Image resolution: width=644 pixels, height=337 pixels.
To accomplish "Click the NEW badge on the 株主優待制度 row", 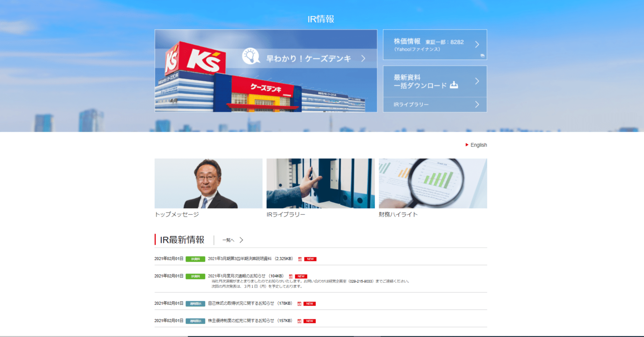I will [x=310, y=321].
